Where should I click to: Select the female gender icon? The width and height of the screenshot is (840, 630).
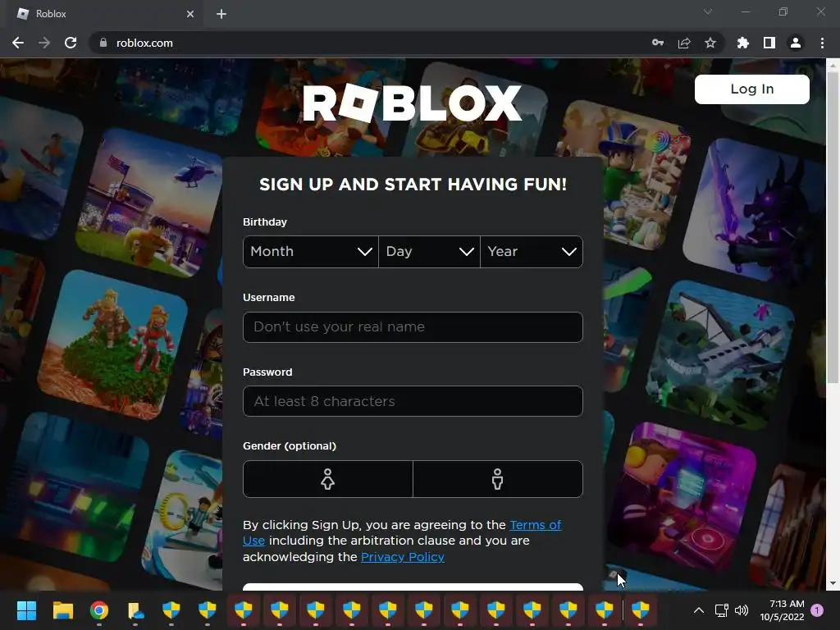[328, 479]
